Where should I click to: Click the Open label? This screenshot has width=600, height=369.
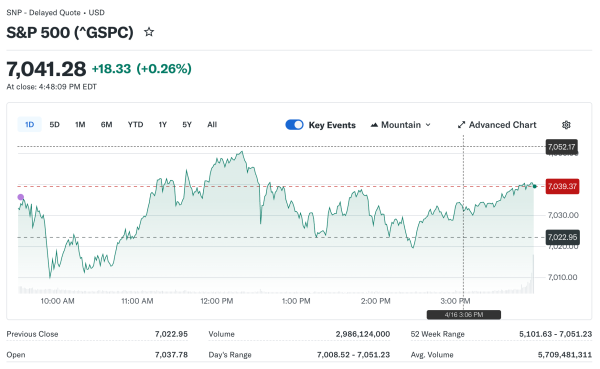(x=16, y=355)
